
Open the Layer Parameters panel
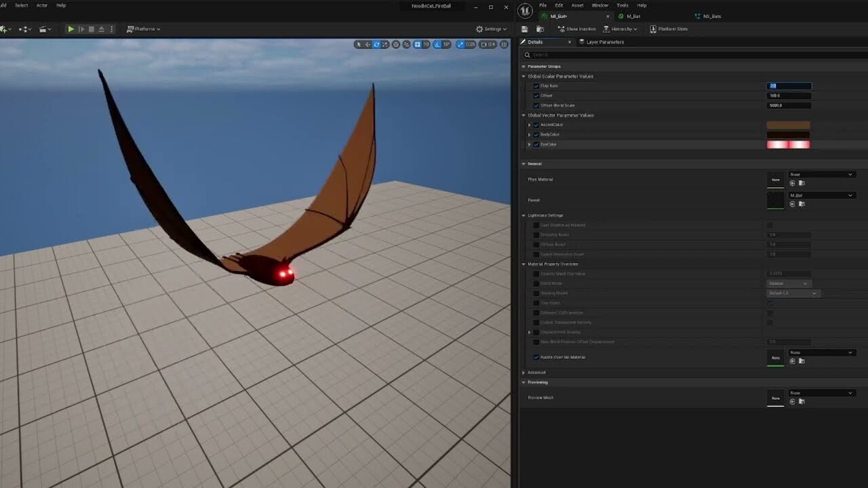click(x=602, y=41)
